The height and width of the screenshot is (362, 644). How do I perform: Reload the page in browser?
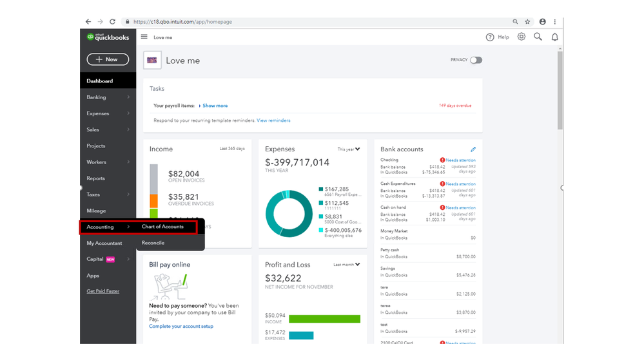coord(112,22)
